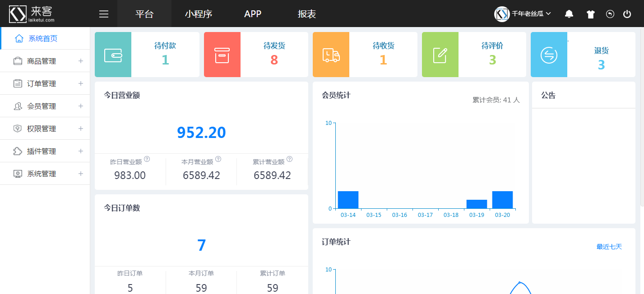Switch to the 报表 top tab
Screen dimensions: 644x294
point(307,14)
